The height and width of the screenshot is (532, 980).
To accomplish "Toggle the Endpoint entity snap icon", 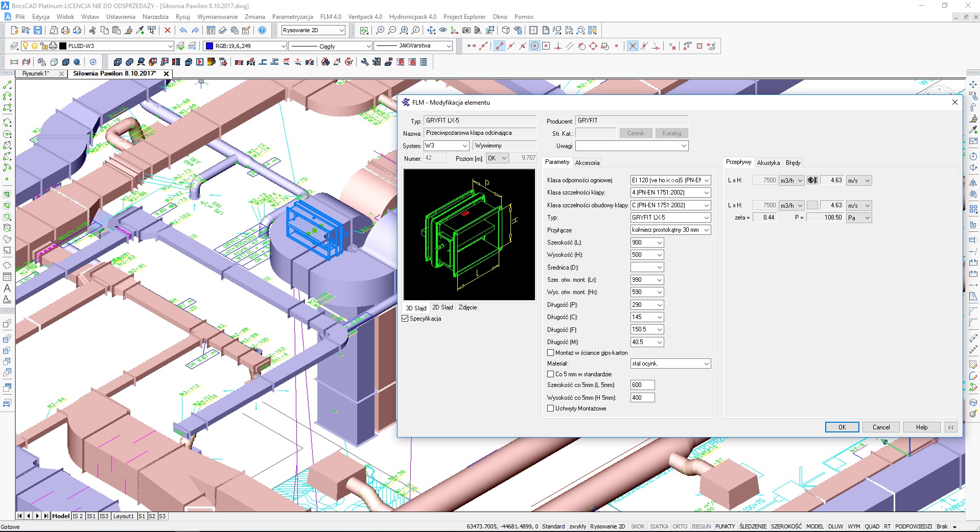I will (x=499, y=46).
